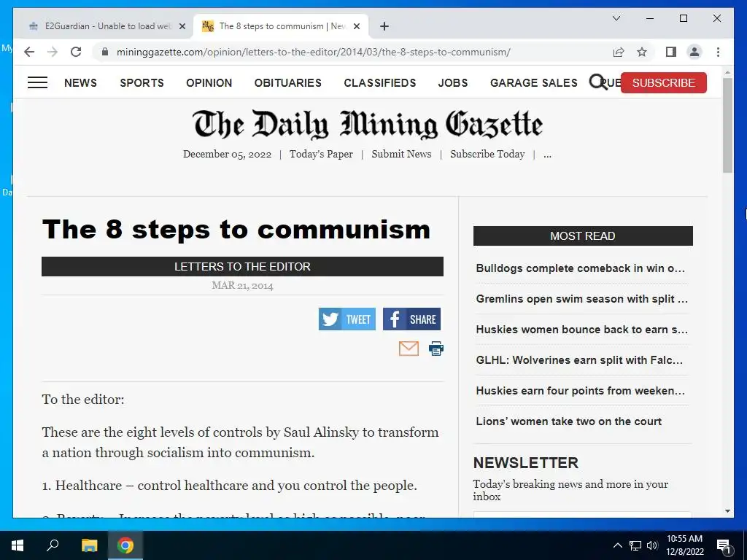The image size is (747, 560).
Task: Open the OPINION menu section
Action: (x=209, y=83)
